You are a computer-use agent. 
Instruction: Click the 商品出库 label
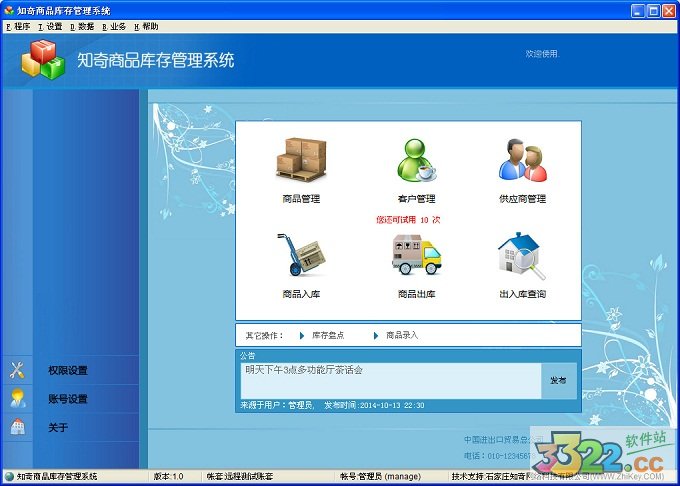click(416, 294)
